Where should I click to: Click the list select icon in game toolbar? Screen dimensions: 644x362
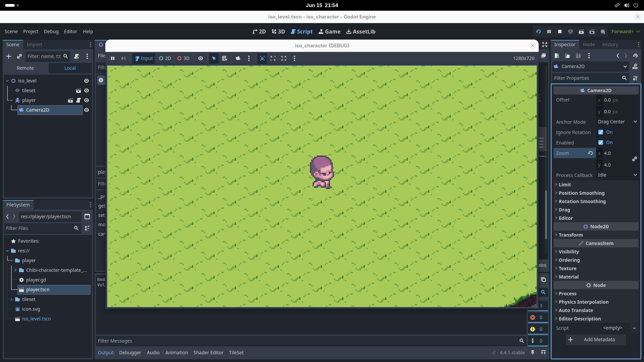tap(225, 58)
